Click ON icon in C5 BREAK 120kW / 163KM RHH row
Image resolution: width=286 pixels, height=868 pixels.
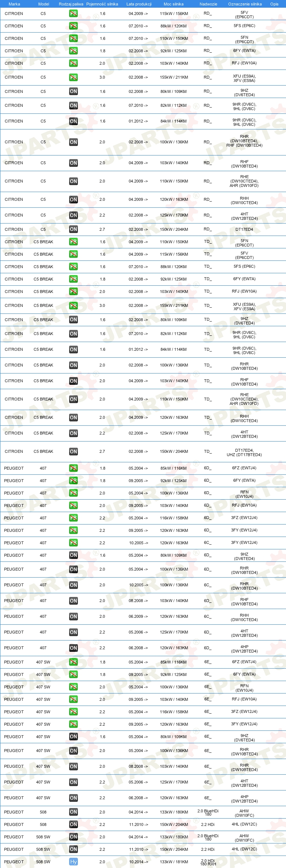coord(74,417)
